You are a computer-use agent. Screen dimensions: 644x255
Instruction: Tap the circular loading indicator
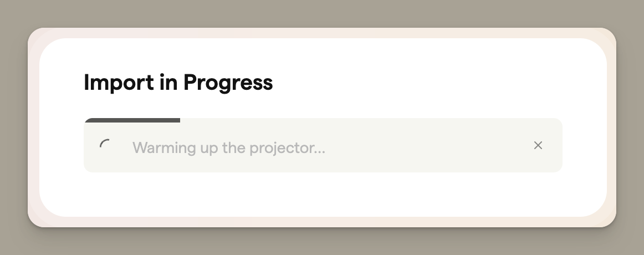pyautogui.click(x=105, y=145)
